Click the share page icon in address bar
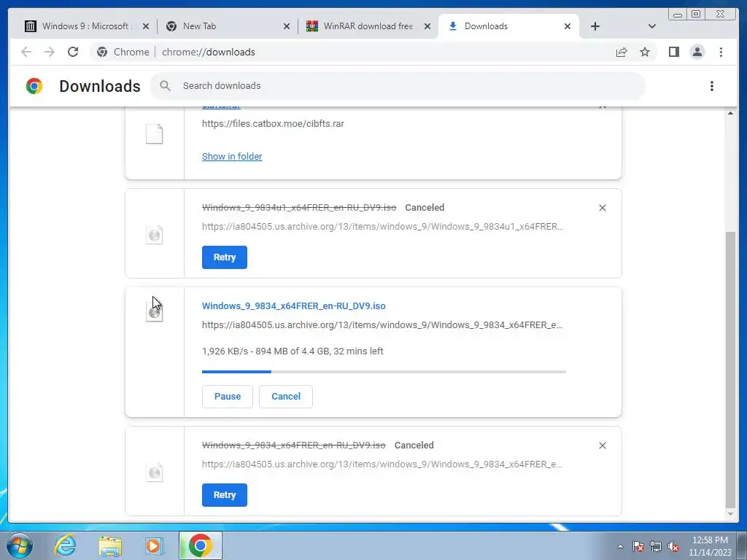The height and width of the screenshot is (560, 747). [622, 52]
